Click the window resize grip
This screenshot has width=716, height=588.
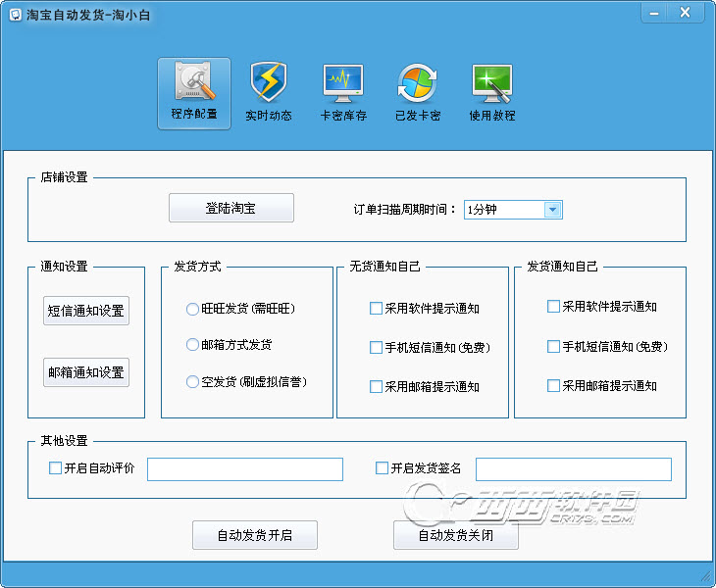click(x=706, y=577)
